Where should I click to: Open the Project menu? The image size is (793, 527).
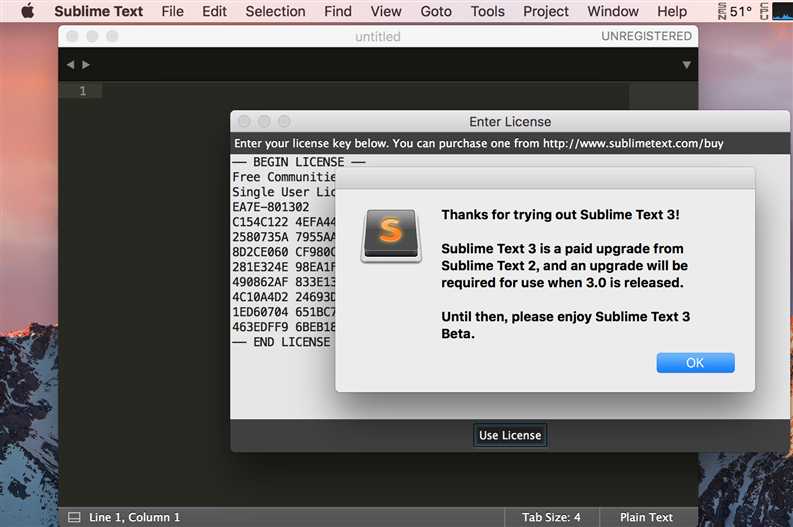coord(546,11)
